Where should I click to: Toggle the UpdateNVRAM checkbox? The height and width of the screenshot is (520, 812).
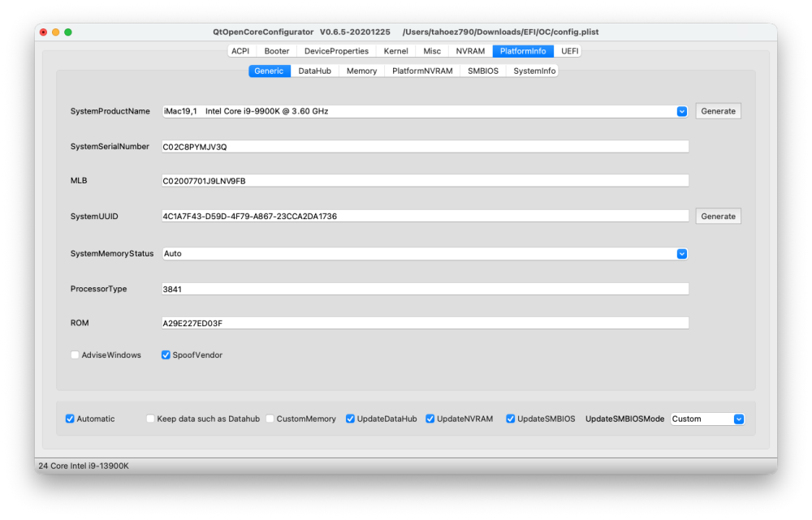pos(430,419)
